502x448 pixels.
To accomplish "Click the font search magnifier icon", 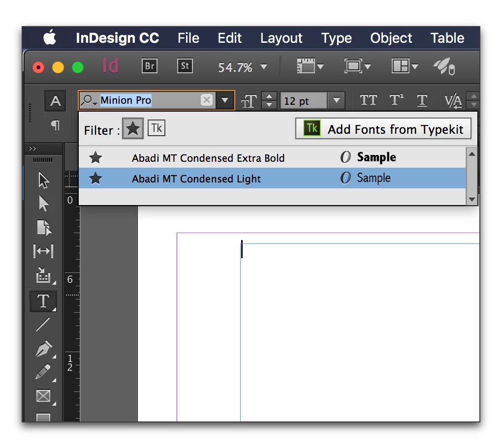I will (89, 100).
